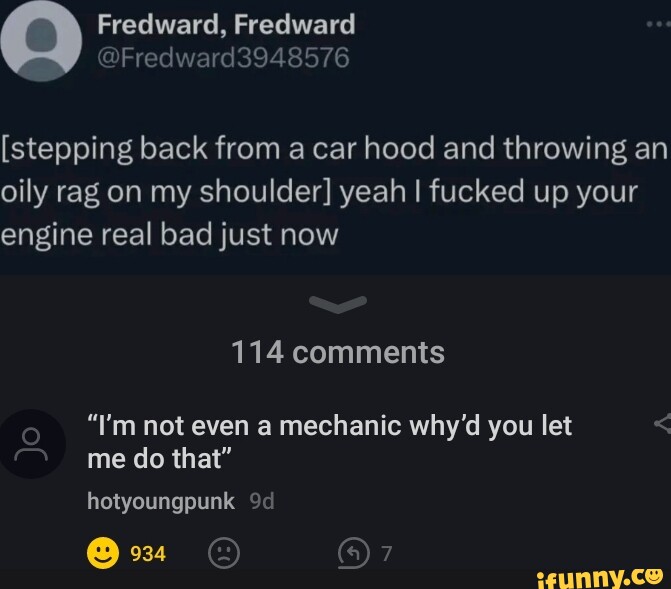View the 7 replies count
671x589 pixels.
(387, 553)
